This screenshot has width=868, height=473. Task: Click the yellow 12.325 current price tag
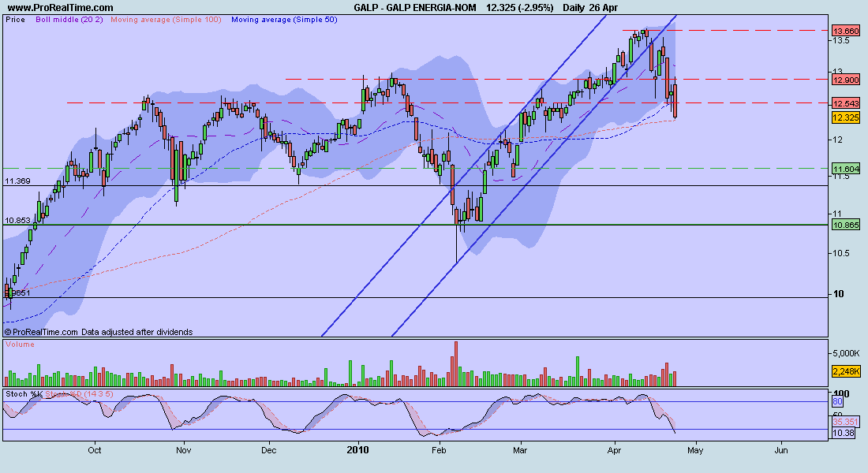pos(846,117)
